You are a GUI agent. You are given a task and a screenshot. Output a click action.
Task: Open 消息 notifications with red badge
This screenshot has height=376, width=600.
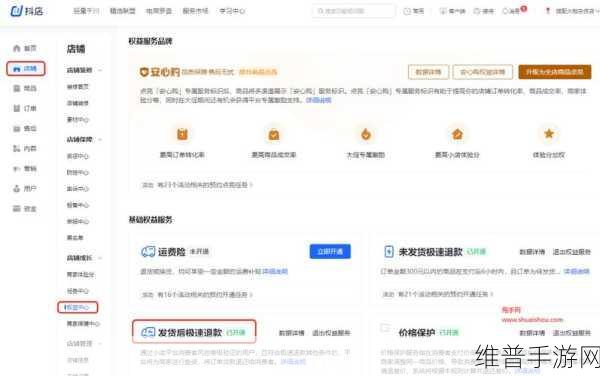514,11
